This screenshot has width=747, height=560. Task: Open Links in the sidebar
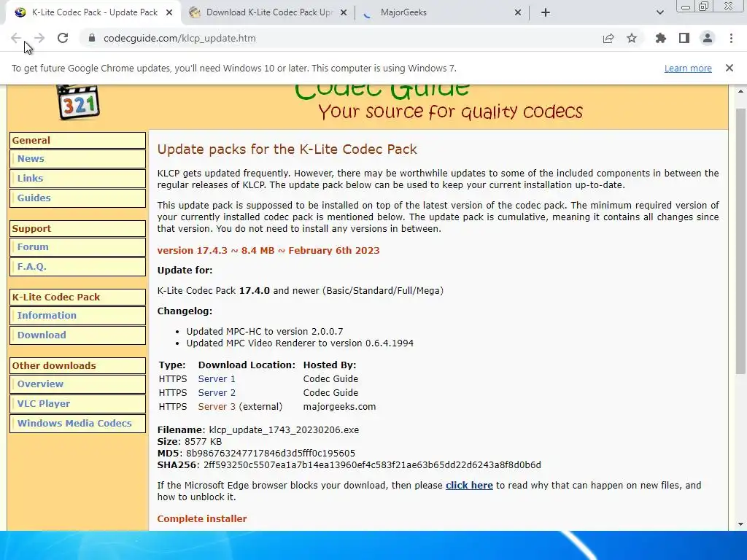tap(77, 178)
